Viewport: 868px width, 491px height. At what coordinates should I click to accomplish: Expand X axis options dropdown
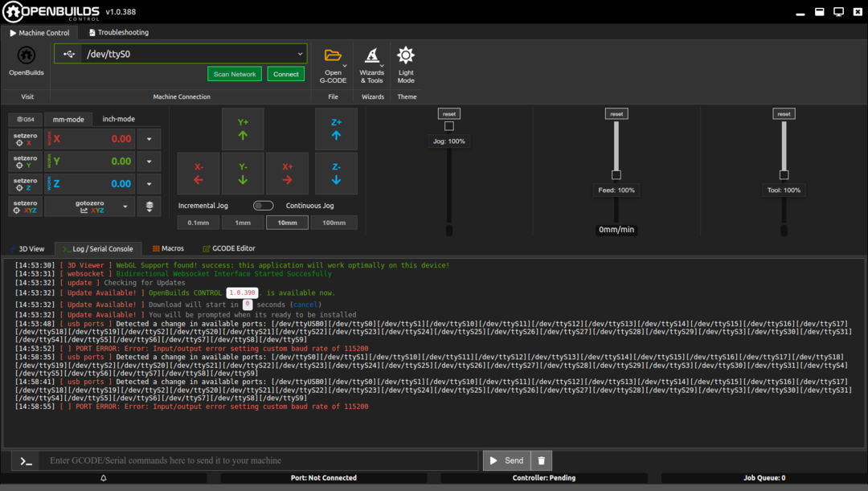tap(149, 139)
